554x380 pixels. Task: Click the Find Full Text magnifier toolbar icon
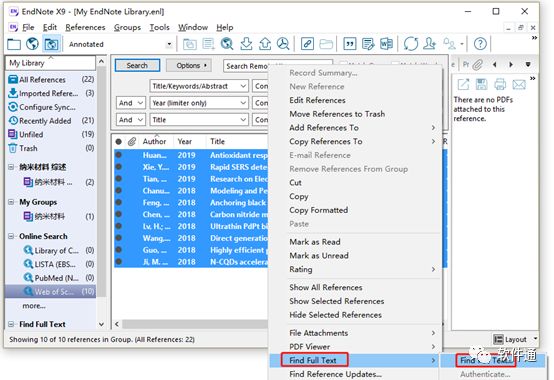click(283, 44)
